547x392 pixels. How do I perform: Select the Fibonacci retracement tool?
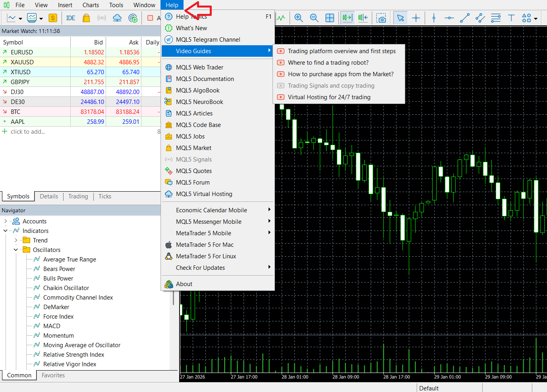tap(496, 18)
